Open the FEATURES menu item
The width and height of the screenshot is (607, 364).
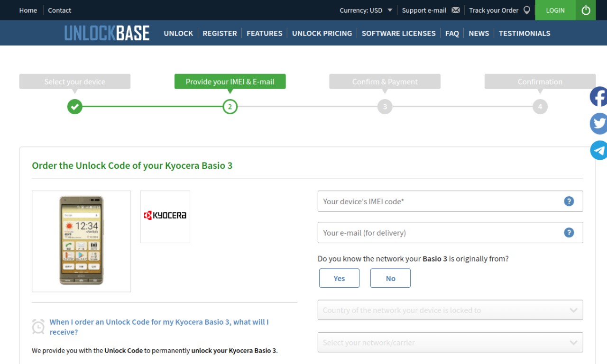coord(264,33)
